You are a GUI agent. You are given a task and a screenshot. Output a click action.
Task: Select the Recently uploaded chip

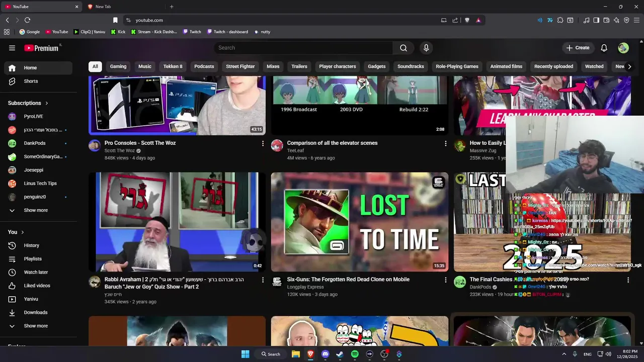[553, 66]
